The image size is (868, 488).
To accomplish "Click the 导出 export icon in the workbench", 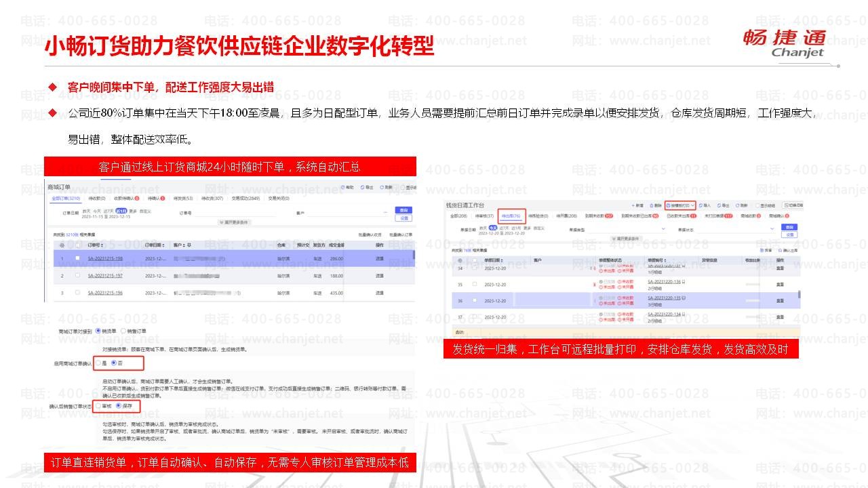I will (x=719, y=205).
